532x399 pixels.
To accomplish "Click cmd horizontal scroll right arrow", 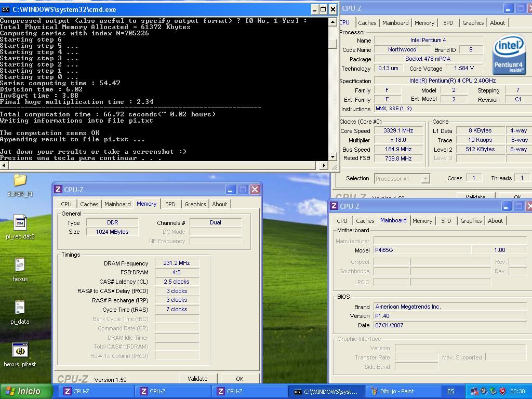I will [x=324, y=165].
